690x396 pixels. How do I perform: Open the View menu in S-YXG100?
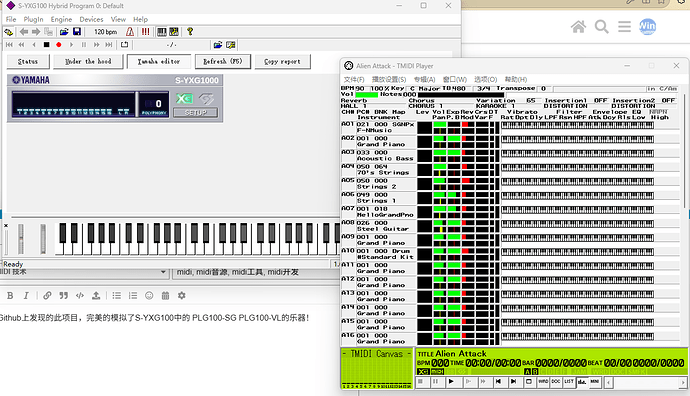(x=118, y=19)
